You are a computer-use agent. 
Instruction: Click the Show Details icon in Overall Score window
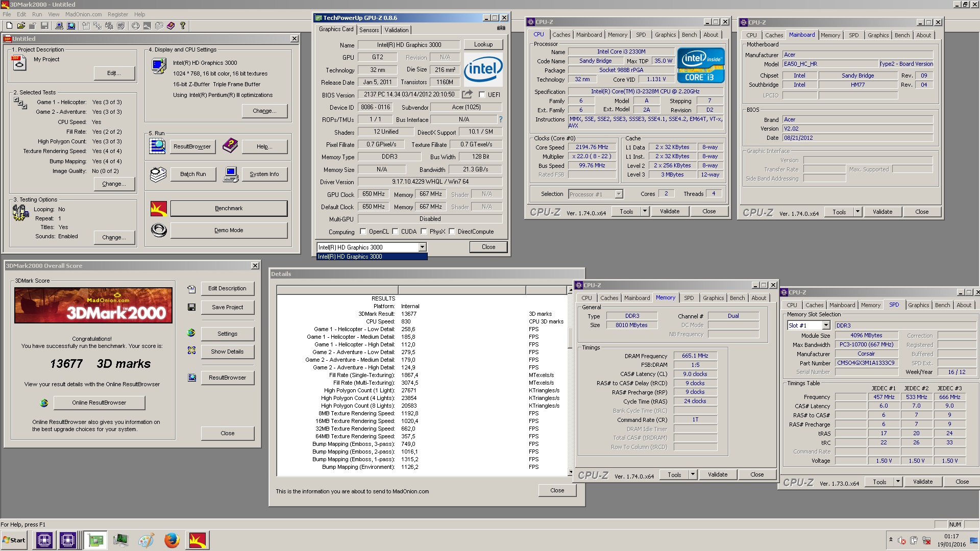(191, 350)
